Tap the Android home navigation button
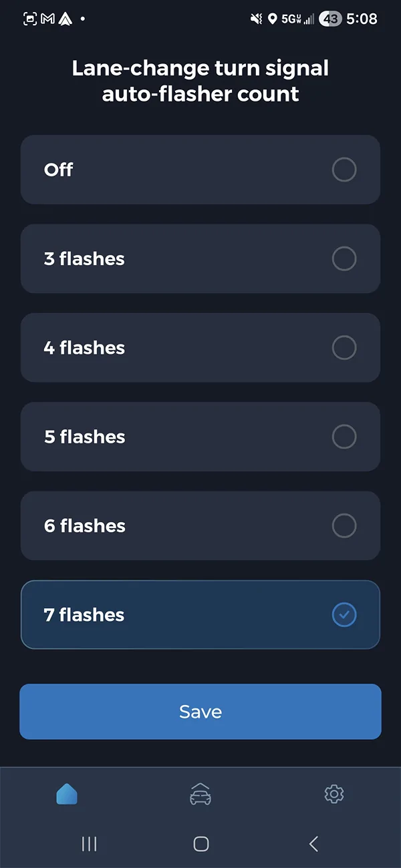Screen dimensions: 401x868 200,844
